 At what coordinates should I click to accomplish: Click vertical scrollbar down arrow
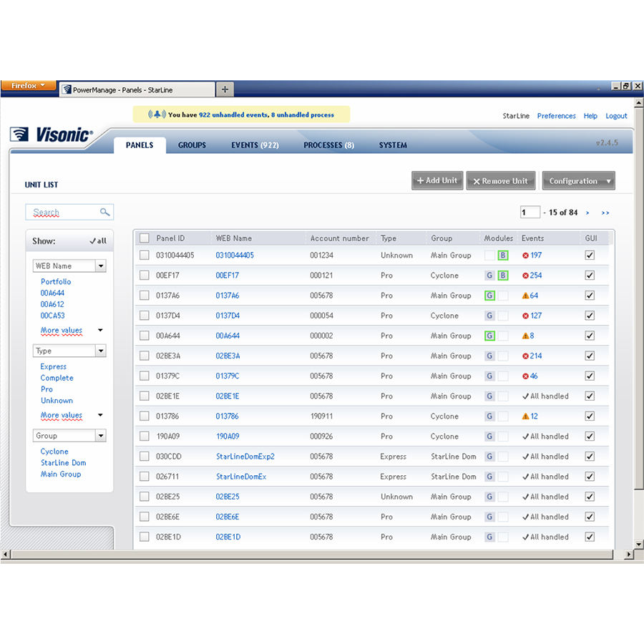pos(638,545)
